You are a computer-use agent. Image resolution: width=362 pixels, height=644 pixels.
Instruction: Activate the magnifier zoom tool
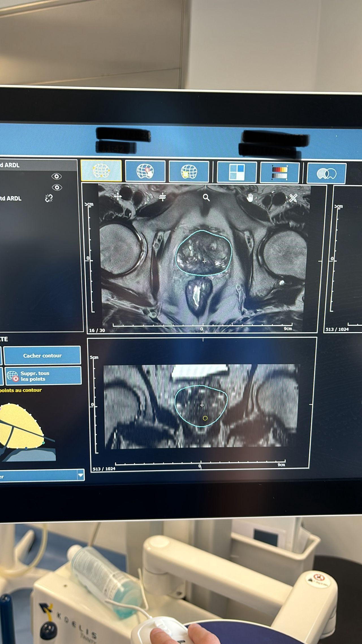[206, 198]
